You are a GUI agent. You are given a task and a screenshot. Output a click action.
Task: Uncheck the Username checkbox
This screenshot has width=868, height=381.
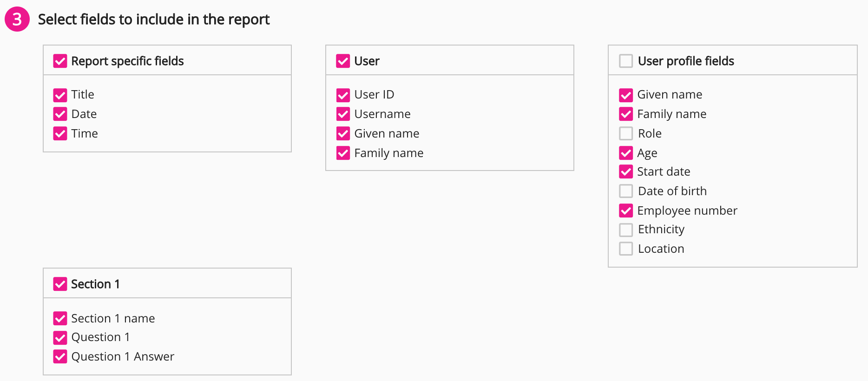point(343,114)
